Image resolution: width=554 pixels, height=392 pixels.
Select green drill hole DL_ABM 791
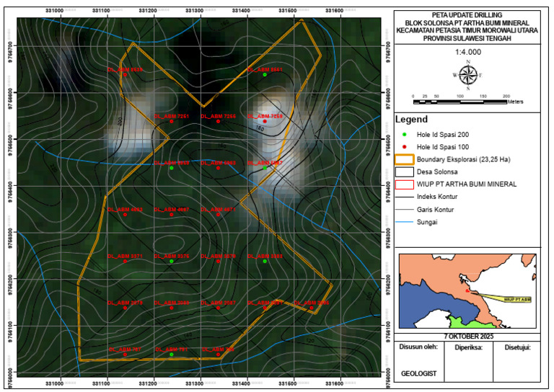pyautogui.click(x=172, y=355)
